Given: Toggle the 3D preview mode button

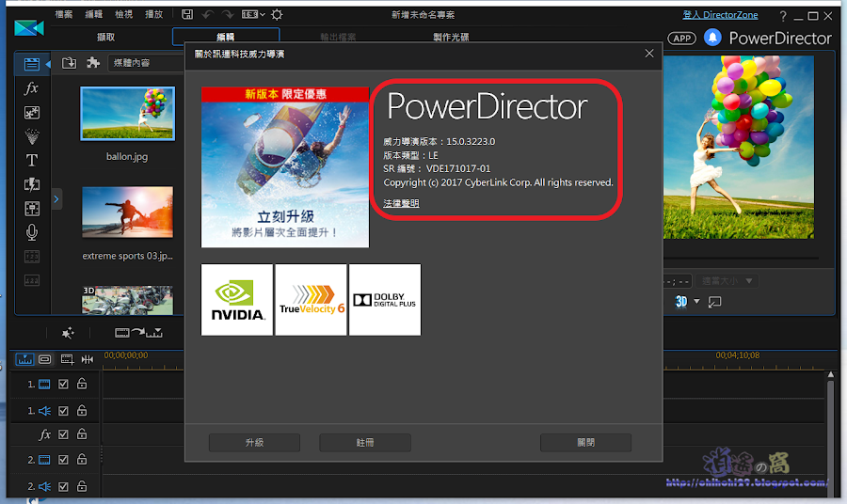Looking at the screenshot, I should 681,302.
